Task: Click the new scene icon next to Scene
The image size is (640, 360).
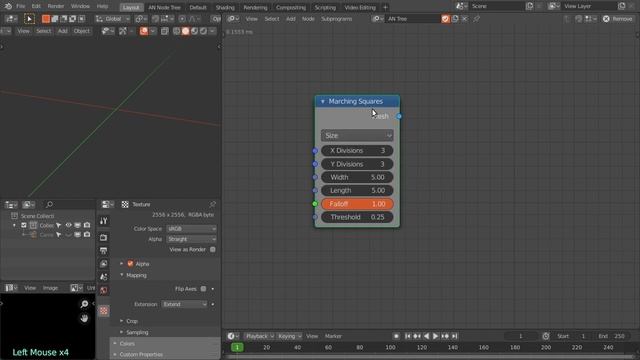Action: [529, 6]
